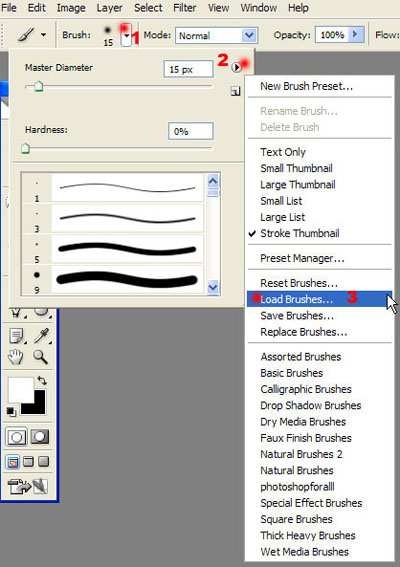Open the Filter menu
This screenshot has height=567, width=400.
[x=184, y=8]
